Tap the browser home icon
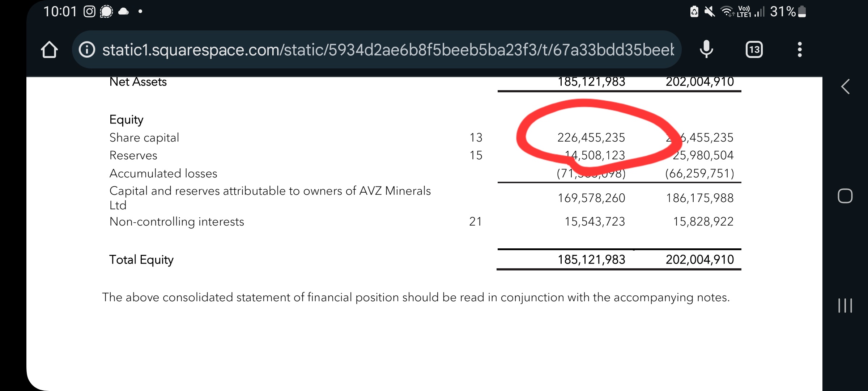Screen dimensions: 868x391 [50, 50]
